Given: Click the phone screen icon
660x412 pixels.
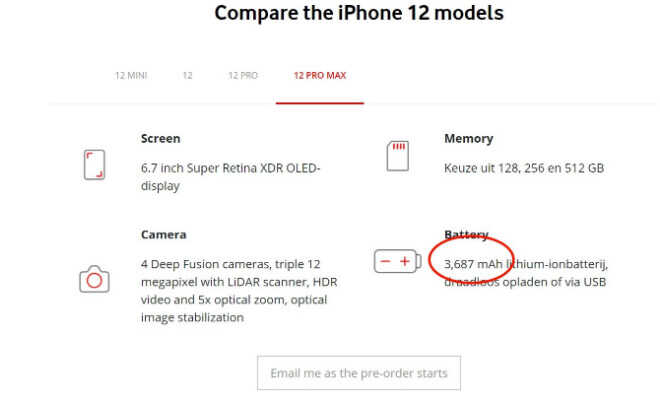Looking at the screenshot, I should (x=94, y=165).
